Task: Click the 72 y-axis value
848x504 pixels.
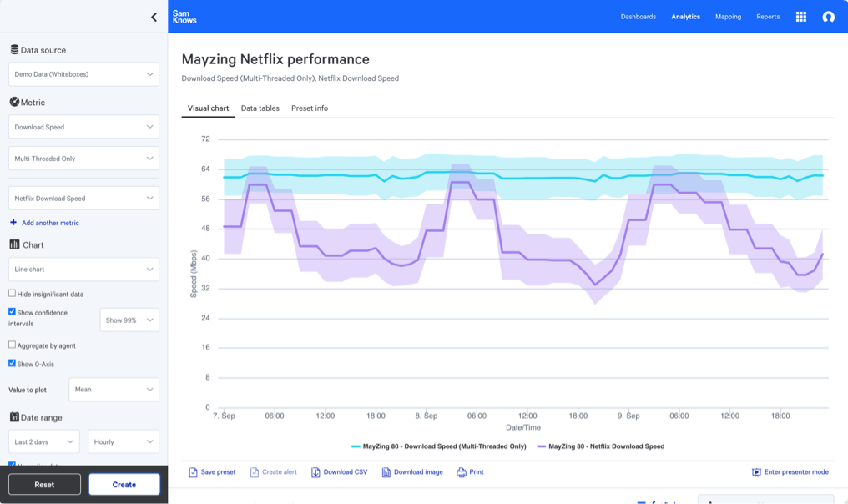Action: [x=205, y=139]
